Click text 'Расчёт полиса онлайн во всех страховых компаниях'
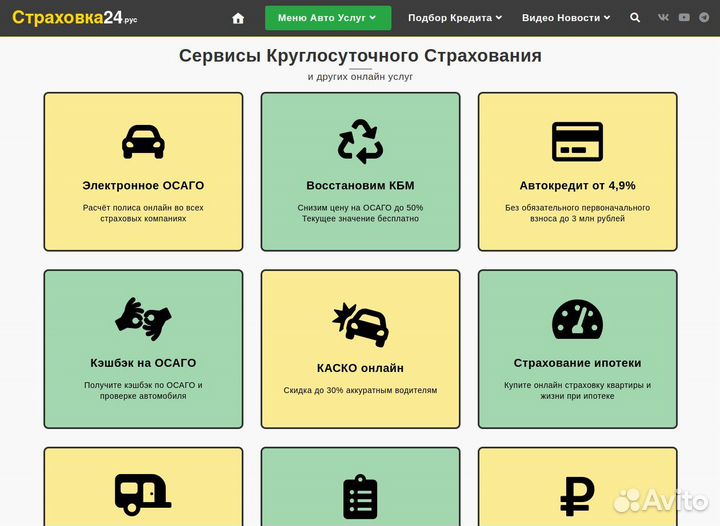This screenshot has width=720, height=526. [x=143, y=213]
